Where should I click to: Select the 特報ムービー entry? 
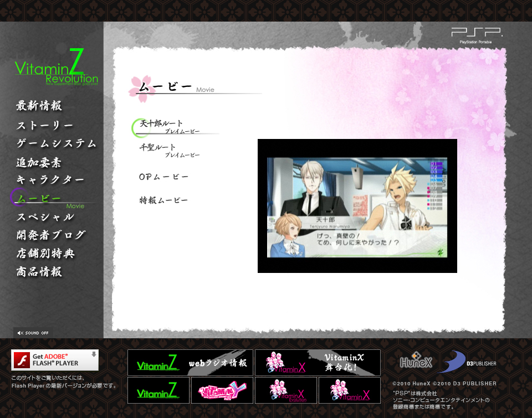pos(163,200)
